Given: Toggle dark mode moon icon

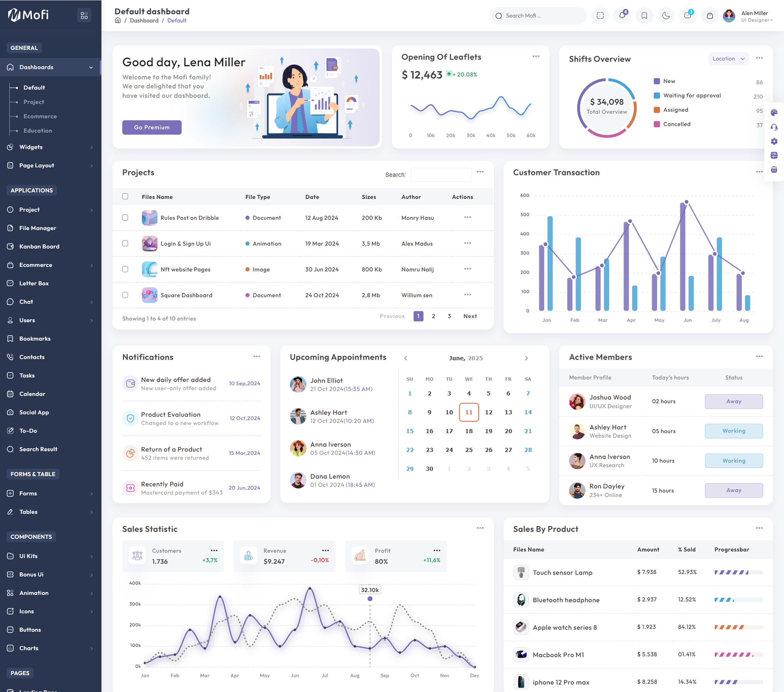Looking at the screenshot, I should coord(666,16).
